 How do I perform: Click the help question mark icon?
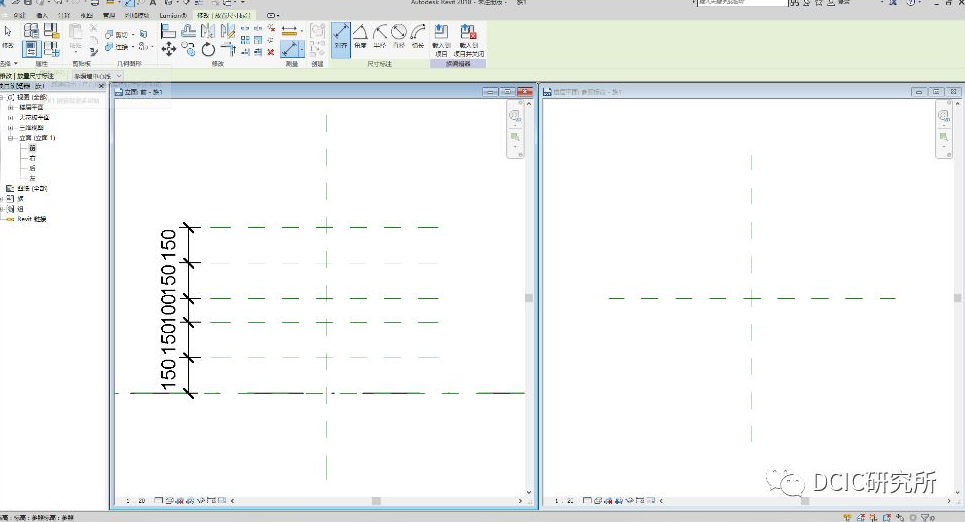coord(911,3)
